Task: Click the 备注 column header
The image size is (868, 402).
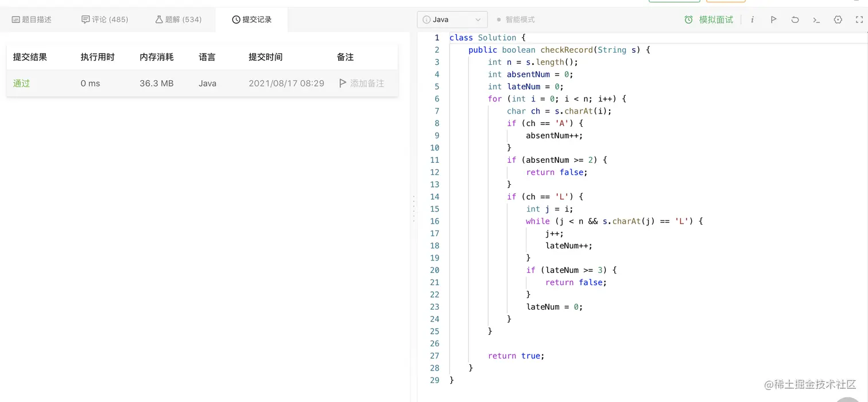Action: tap(345, 57)
